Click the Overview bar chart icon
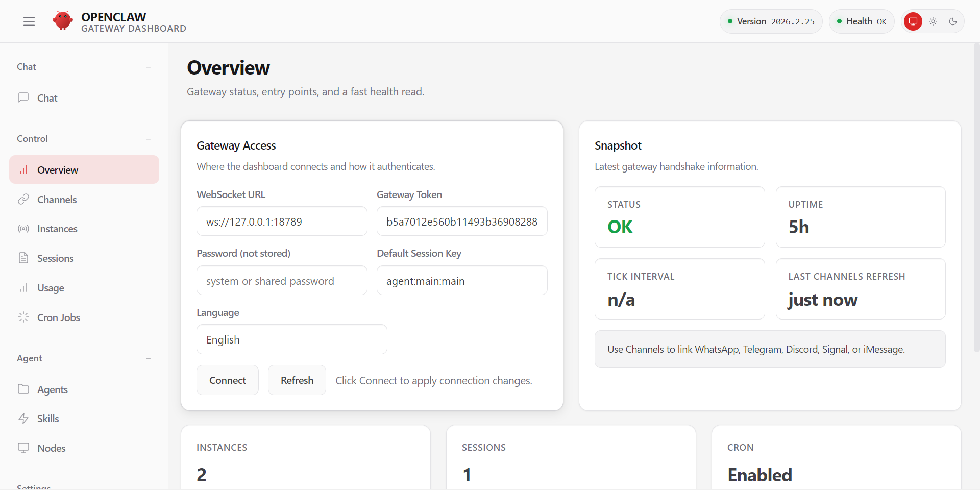The width and height of the screenshot is (980, 490). pyautogui.click(x=23, y=170)
